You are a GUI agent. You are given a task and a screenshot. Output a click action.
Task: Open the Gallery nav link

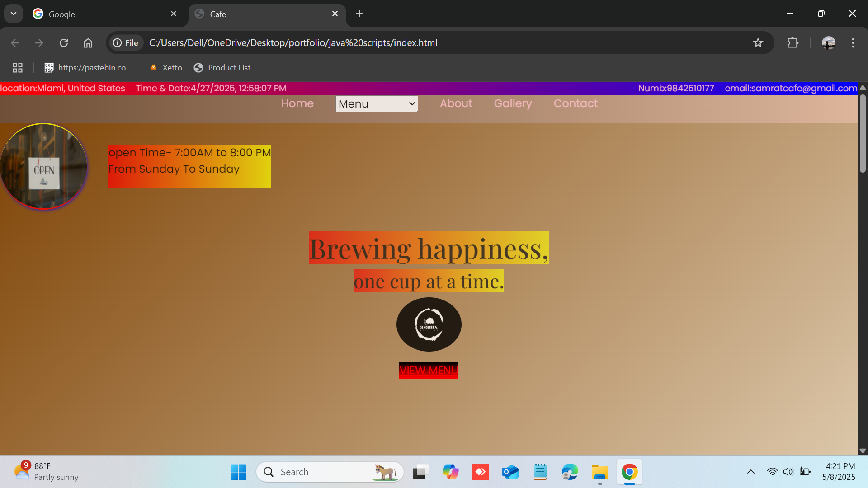tap(513, 103)
